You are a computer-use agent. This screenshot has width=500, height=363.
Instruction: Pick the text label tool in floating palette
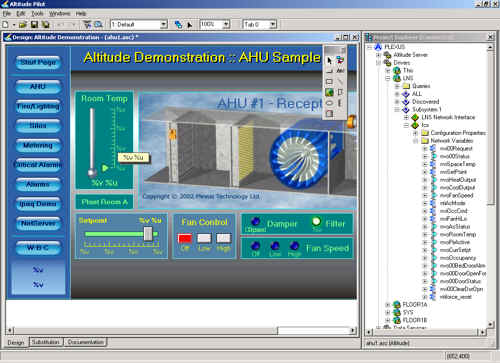(340, 71)
